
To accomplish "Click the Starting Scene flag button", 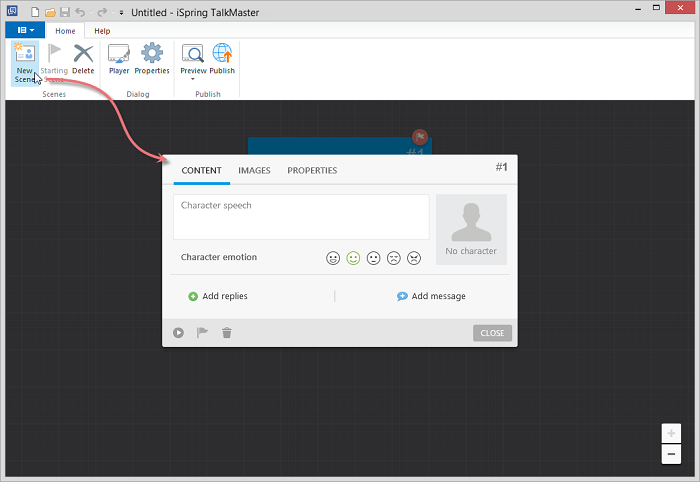I will [x=54, y=63].
